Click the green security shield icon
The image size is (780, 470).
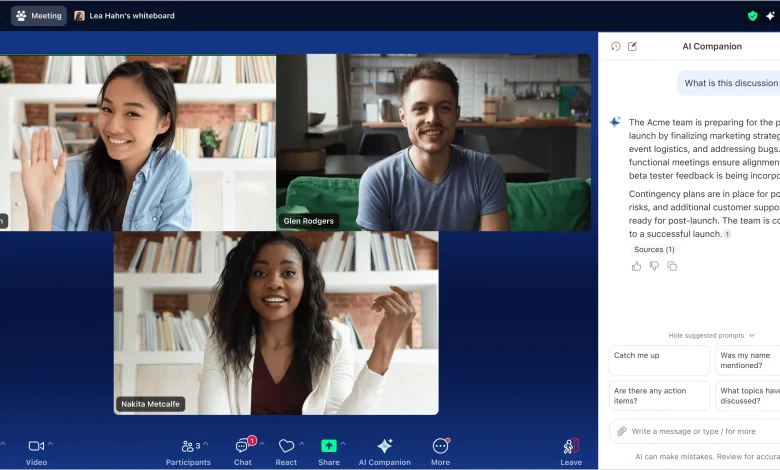[753, 16]
